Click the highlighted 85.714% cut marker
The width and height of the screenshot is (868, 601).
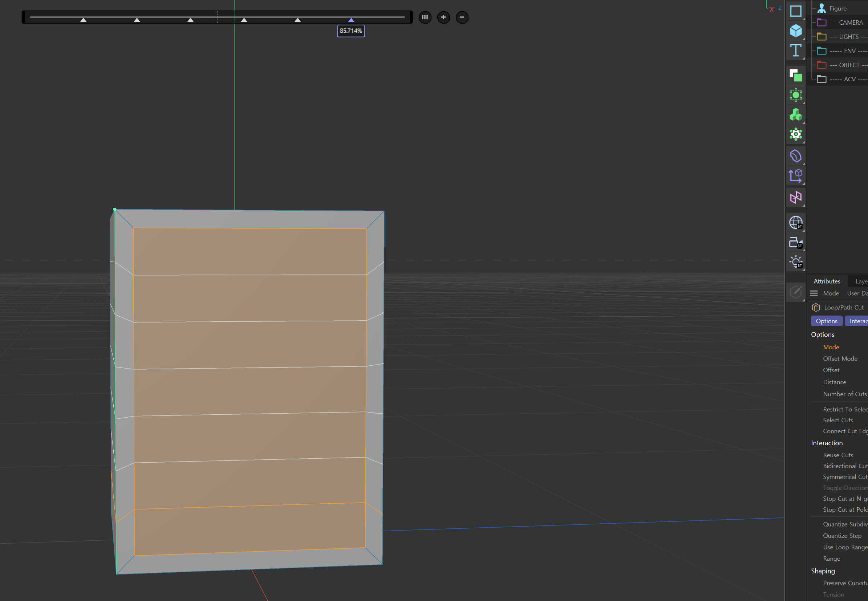coord(351,20)
